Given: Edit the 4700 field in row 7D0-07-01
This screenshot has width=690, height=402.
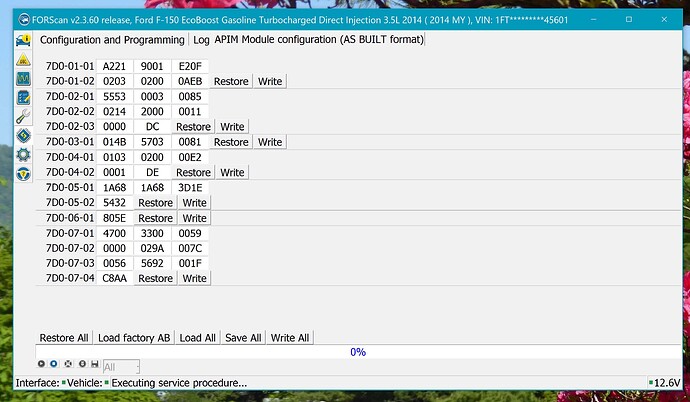Looking at the screenshot, I should 114,234.
